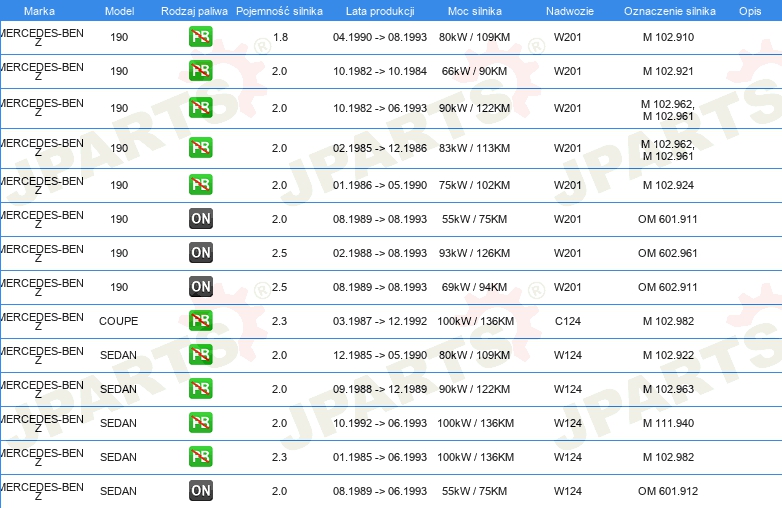Image resolution: width=782 pixels, height=508 pixels.
Task: Click production dates 10.1982 -> 10.1984
Action: [x=380, y=71]
